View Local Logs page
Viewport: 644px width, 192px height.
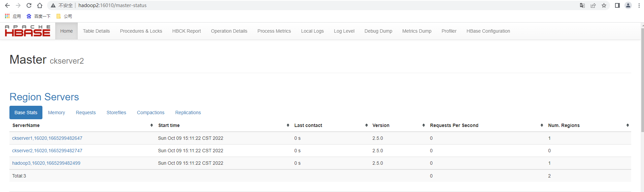(x=312, y=31)
